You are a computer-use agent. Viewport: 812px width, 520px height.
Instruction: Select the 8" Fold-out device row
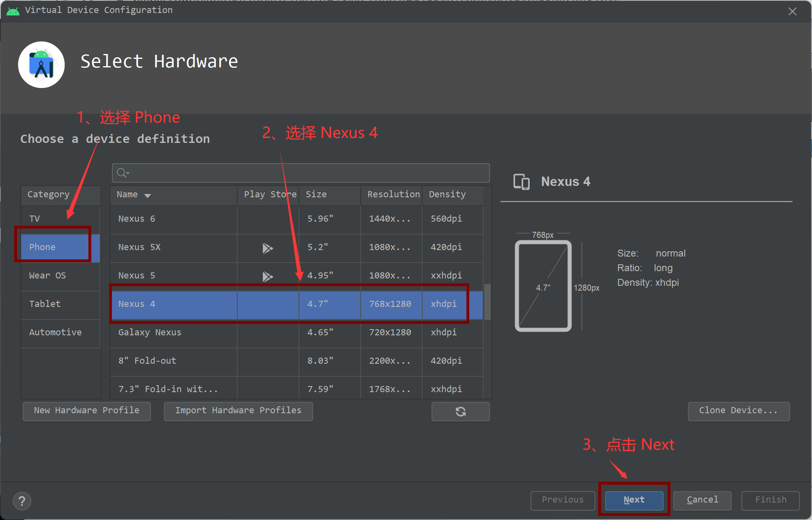pyautogui.click(x=296, y=361)
